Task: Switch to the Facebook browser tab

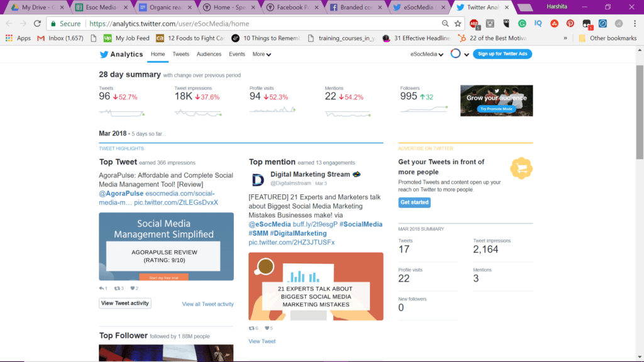Action: pos(292,8)
